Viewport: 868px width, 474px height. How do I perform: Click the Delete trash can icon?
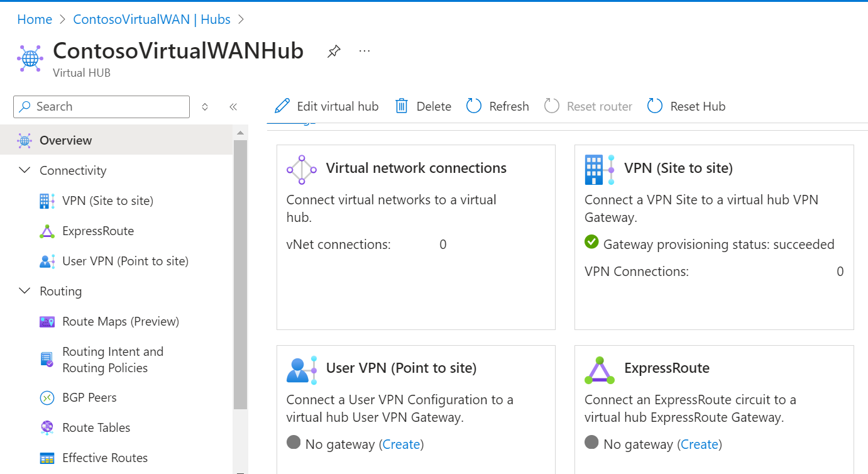point(402,106)
